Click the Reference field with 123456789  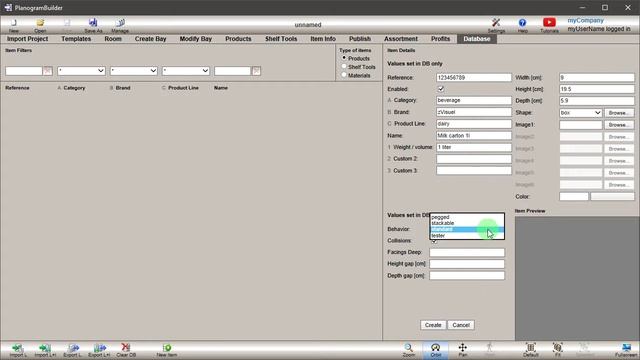[473, 77]
